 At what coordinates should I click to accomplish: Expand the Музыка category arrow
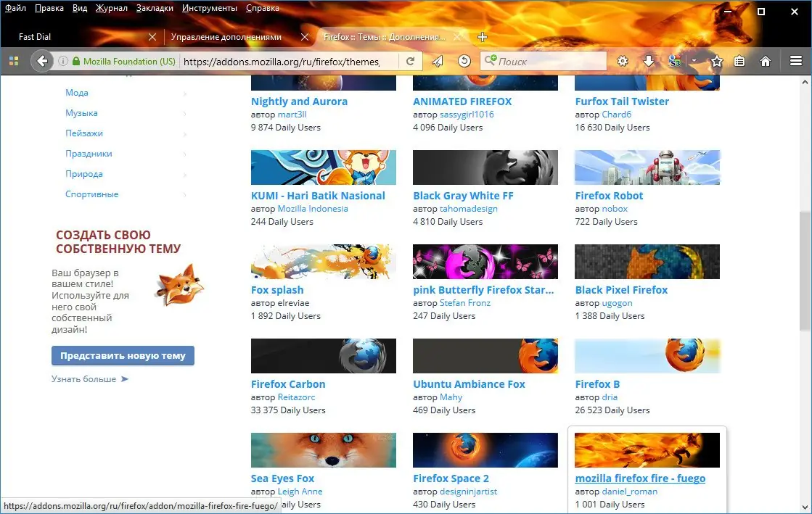click(x=185, y=113)
